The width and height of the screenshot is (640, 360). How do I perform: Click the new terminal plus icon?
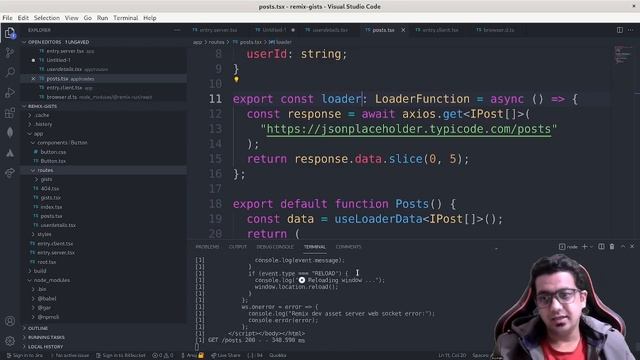coord(584,247)
